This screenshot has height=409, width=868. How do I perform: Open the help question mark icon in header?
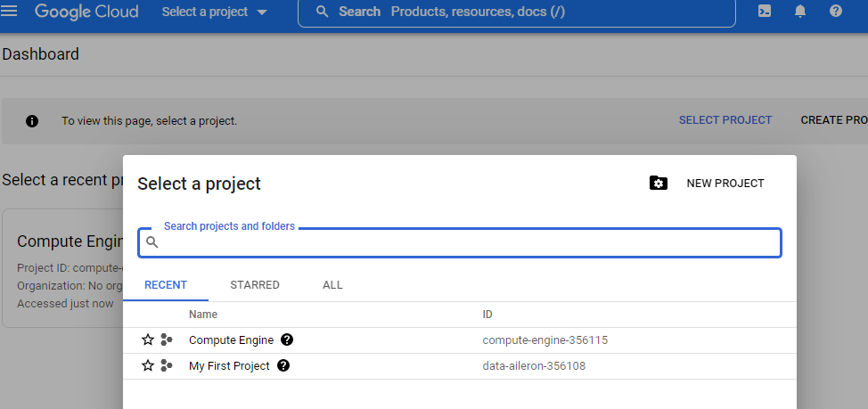point(836,11)
